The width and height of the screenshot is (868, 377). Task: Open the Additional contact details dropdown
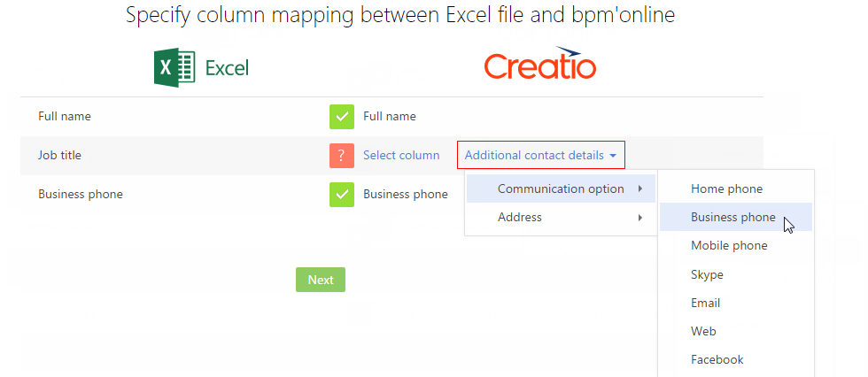coord(541,156)
